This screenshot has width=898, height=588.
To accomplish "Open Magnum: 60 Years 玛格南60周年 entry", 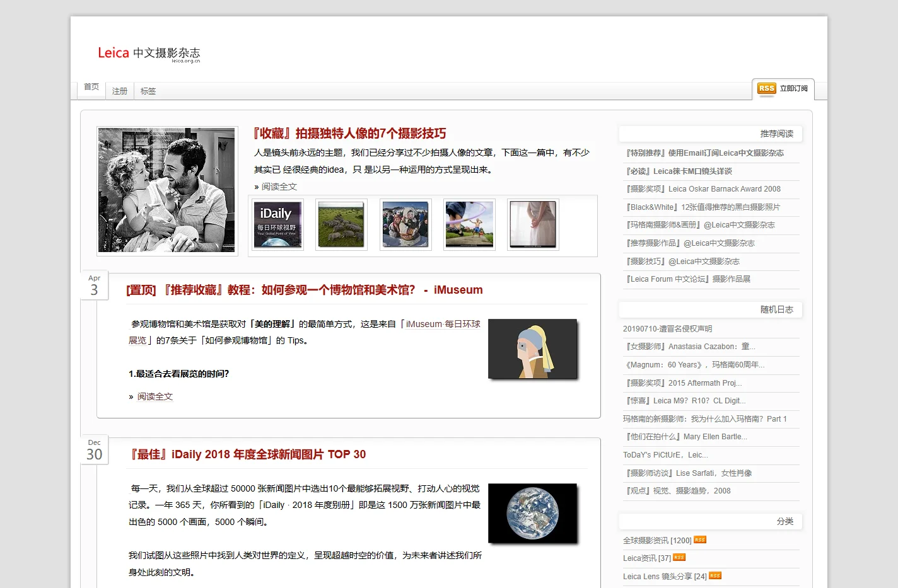I will (x=694, y=365).
